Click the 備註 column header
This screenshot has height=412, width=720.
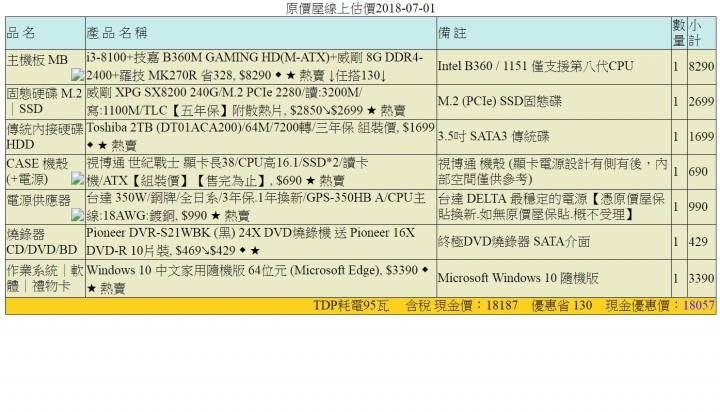(x=554, y=33)
